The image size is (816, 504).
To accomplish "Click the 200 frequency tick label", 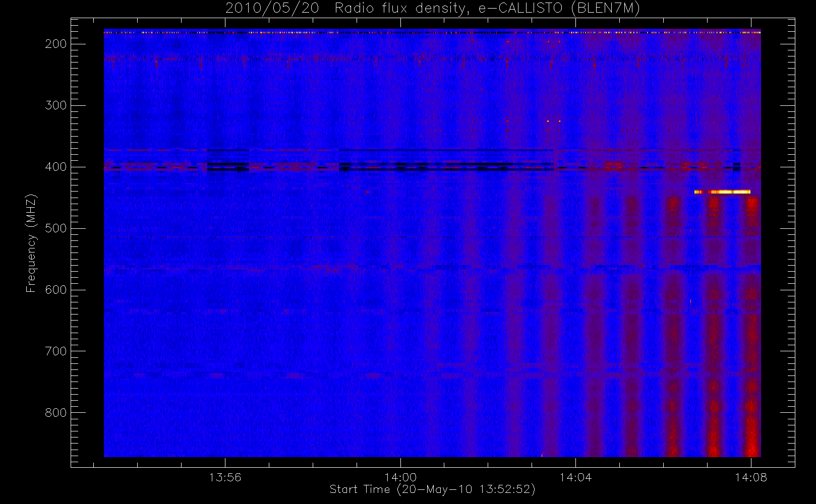I will click(56, 44).
